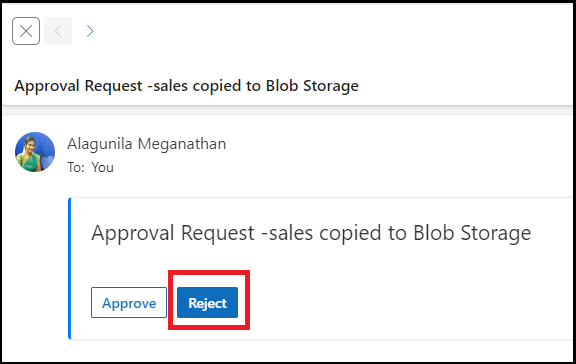Reject the approval request

click(208, 303)
